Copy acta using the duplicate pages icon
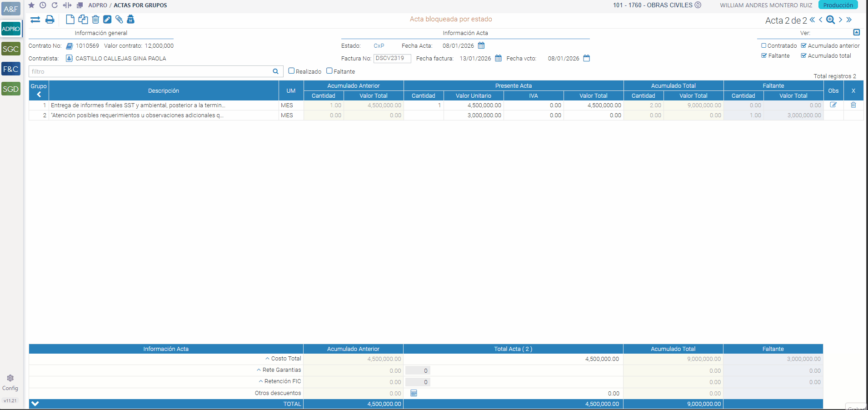The height and width of the screenshot is (410, 868). tap(83, 19)
